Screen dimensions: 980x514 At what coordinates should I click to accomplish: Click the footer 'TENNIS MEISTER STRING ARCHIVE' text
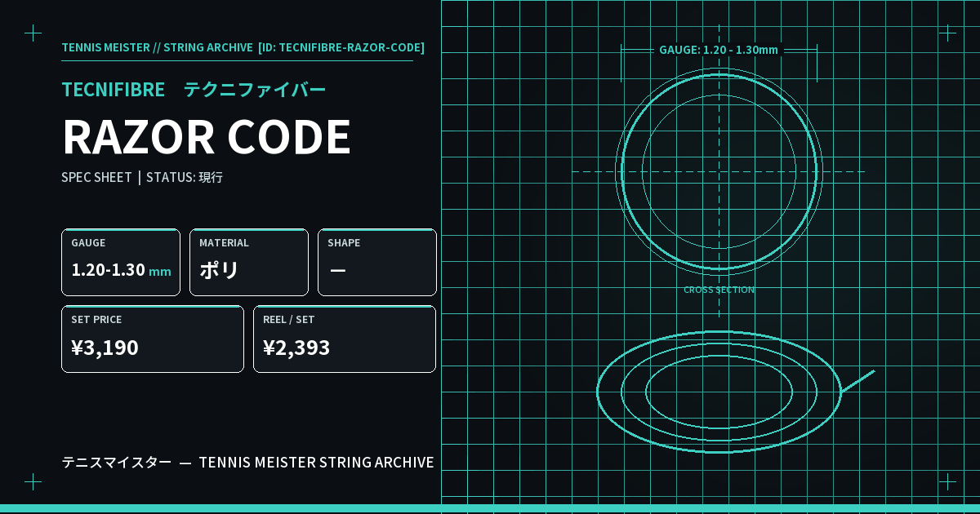(x=317, y=463)
